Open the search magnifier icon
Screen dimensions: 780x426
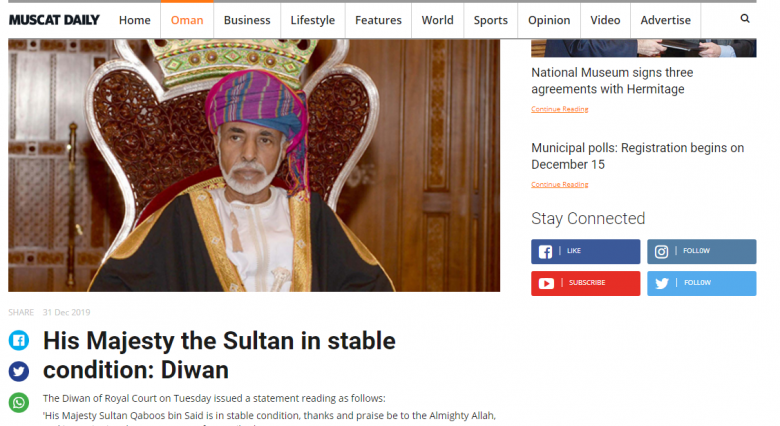tap(745, 18)
